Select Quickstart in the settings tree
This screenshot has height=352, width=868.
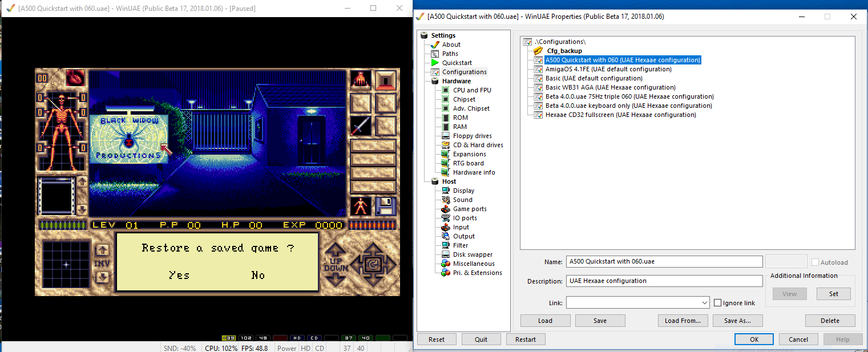click(x=457, y=63)
